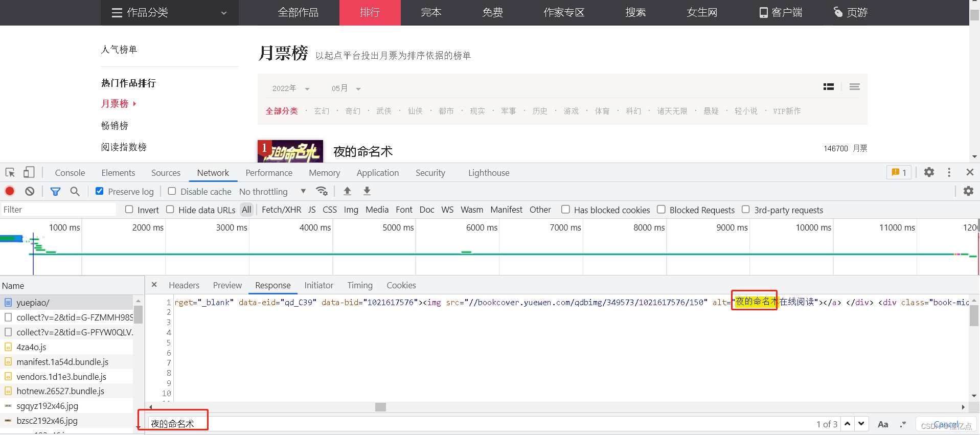
Task: Open the Performance tab
Action: click(x=269, y=173)
